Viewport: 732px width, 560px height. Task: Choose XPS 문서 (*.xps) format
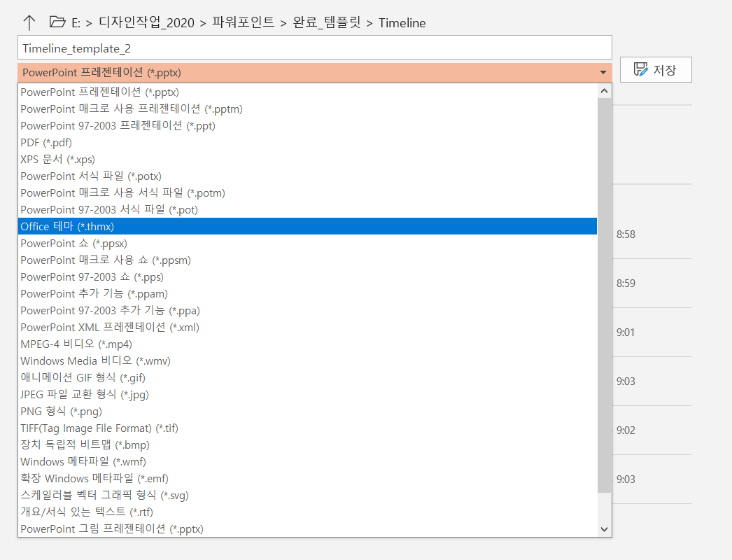point(307,160)
